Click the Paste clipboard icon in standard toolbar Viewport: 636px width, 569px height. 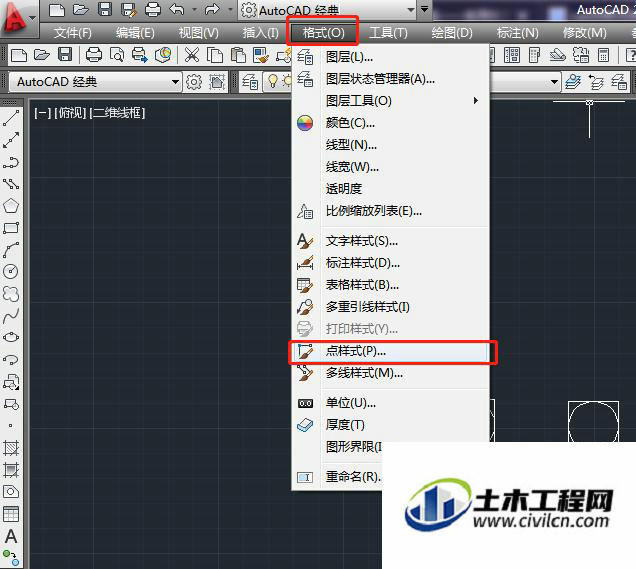[x=238, y=55]
